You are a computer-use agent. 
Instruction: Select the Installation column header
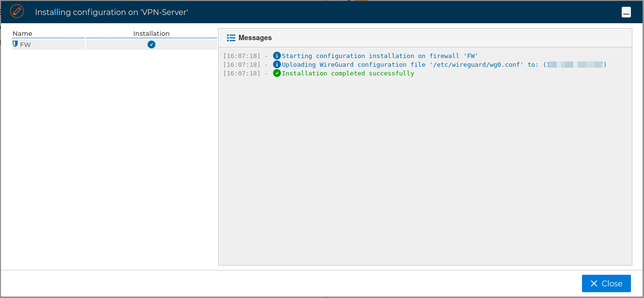pos(151,33)
